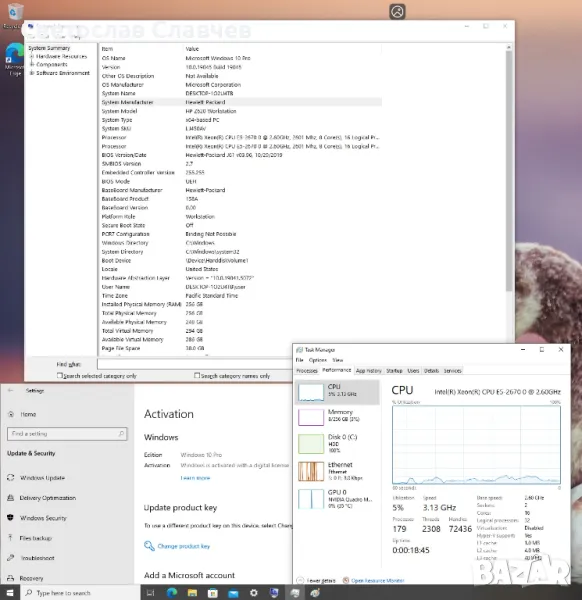Open Troubleshoot settings page
The height and width of the screenshot is (600, 582).
coord(37,558)
